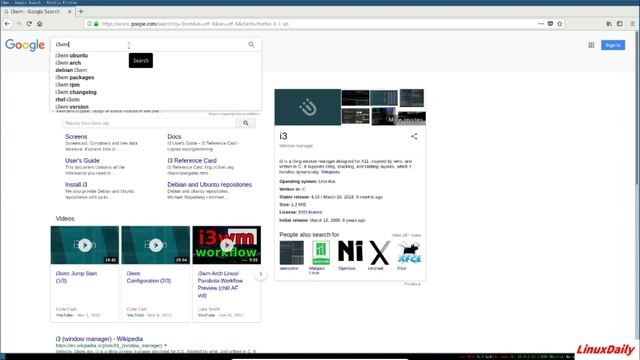Reload the current page
640x360 pixels.
click(x=29, y=24)
